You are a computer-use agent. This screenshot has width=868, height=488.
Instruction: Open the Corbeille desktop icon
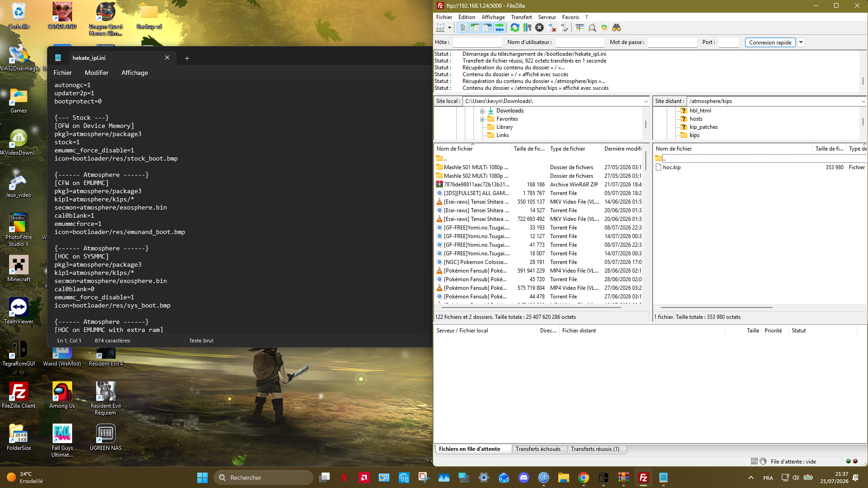(x=19, y=15)
